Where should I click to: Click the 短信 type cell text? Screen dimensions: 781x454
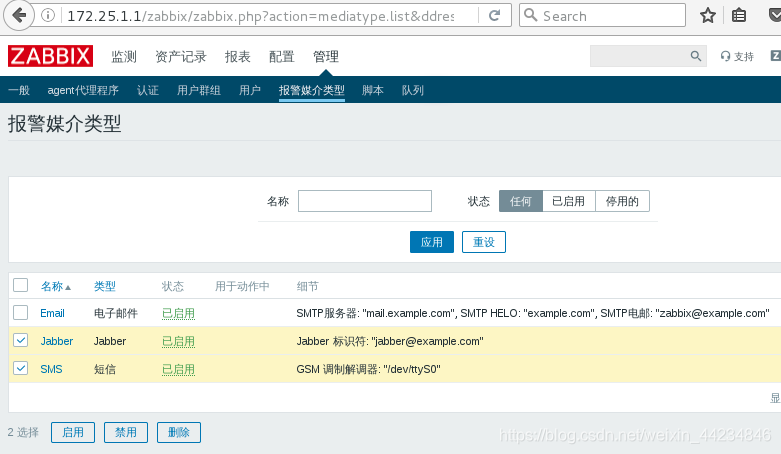(x=105, y=369)
